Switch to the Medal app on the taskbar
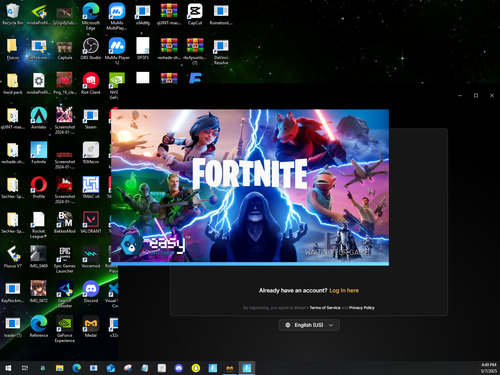The width and height of the screenshot is (500, 375). [230, 368]
